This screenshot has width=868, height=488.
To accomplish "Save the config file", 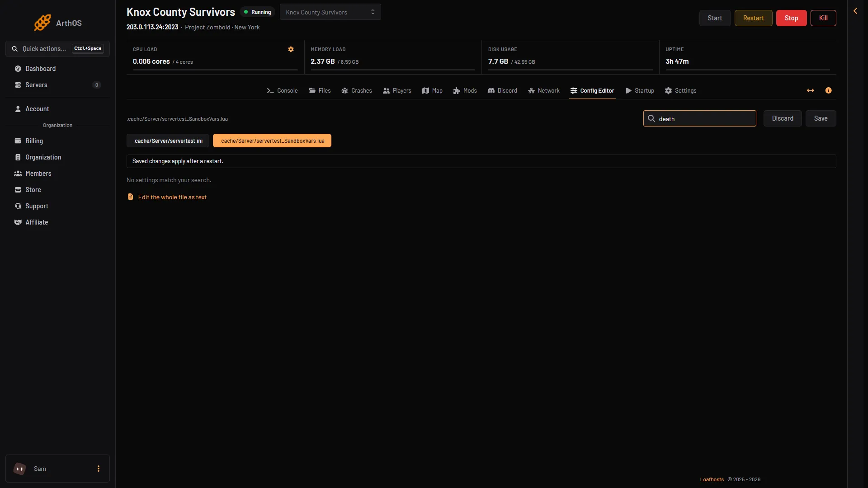I will pos(821,118).
